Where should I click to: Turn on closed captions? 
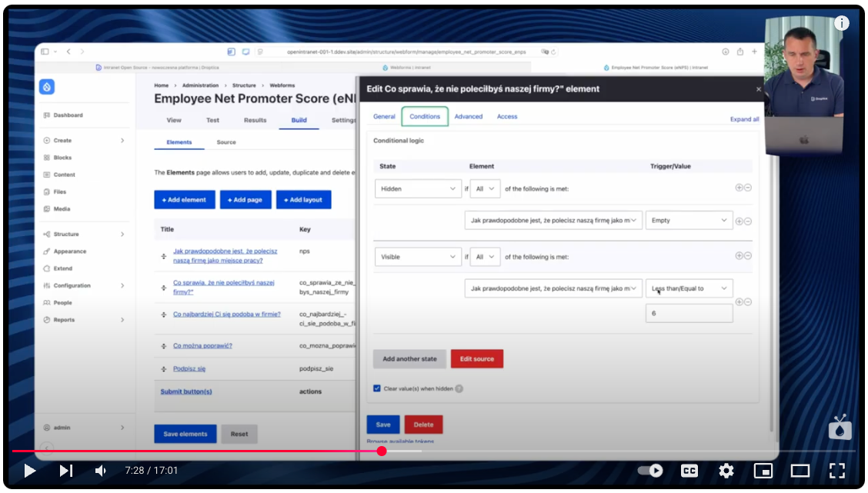689,471
